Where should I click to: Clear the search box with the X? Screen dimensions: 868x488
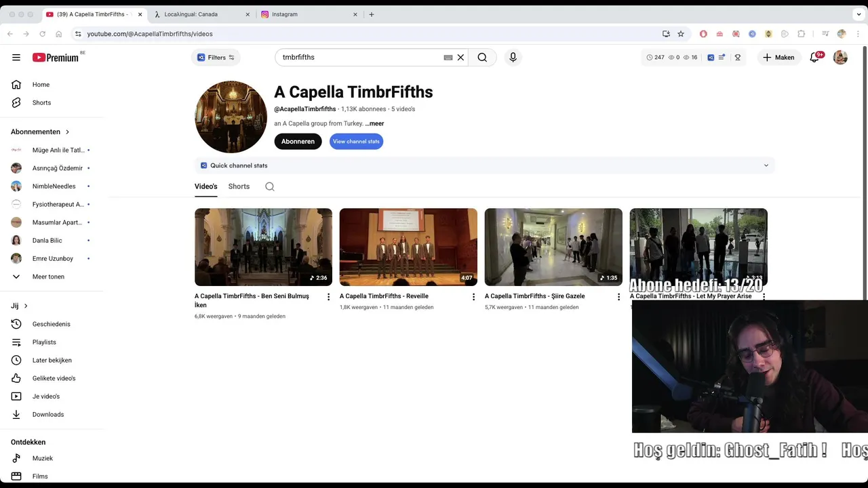[x=460, y=58]
